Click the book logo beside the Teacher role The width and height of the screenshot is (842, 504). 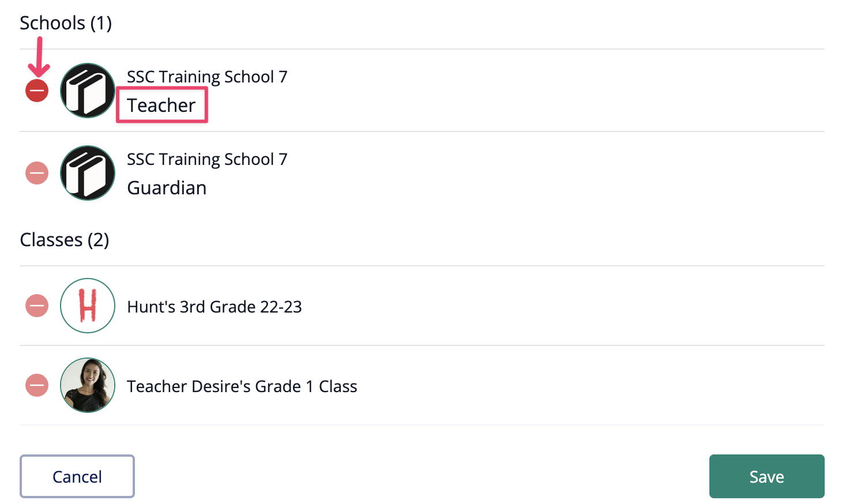point(88,91)
